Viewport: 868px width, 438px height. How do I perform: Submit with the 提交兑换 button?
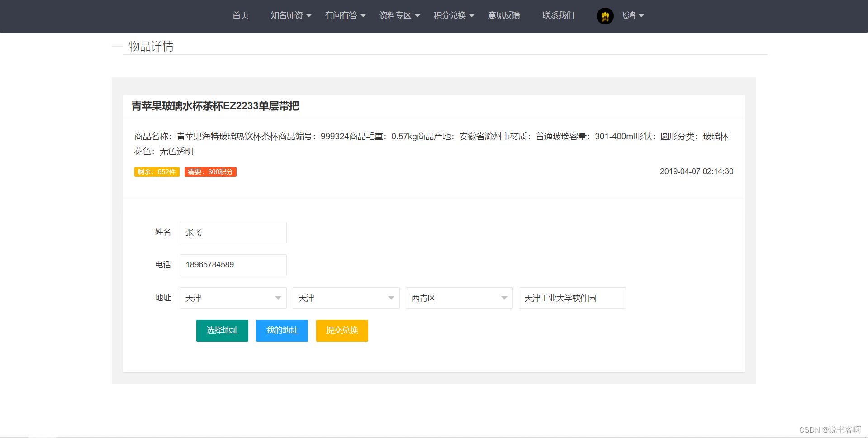click(x=342, y=331)
